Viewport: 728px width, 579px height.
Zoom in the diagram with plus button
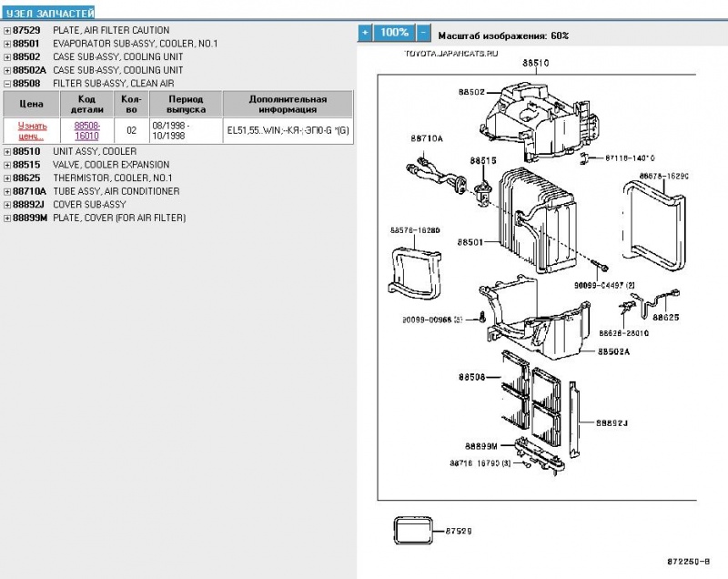coord(365,32)
